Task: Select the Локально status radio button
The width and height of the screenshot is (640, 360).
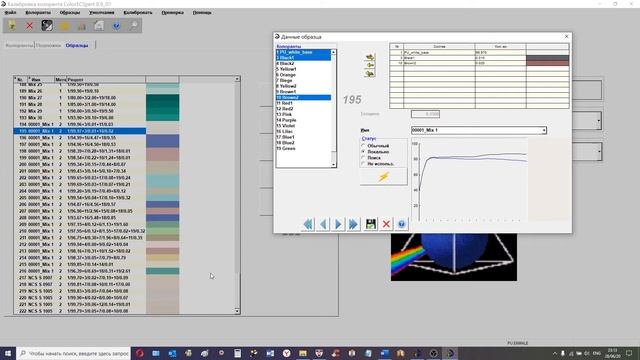Action: click(363, 151)
